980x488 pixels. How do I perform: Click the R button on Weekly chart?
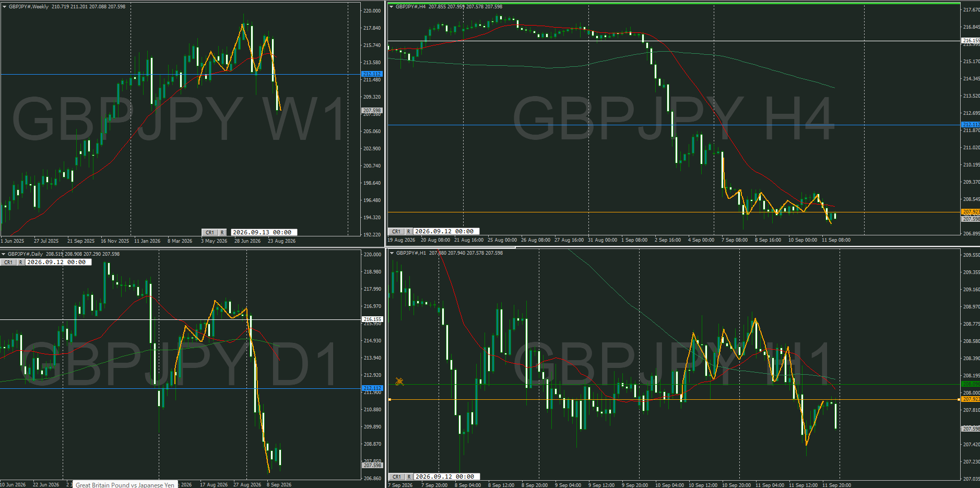tap(222, 232)
